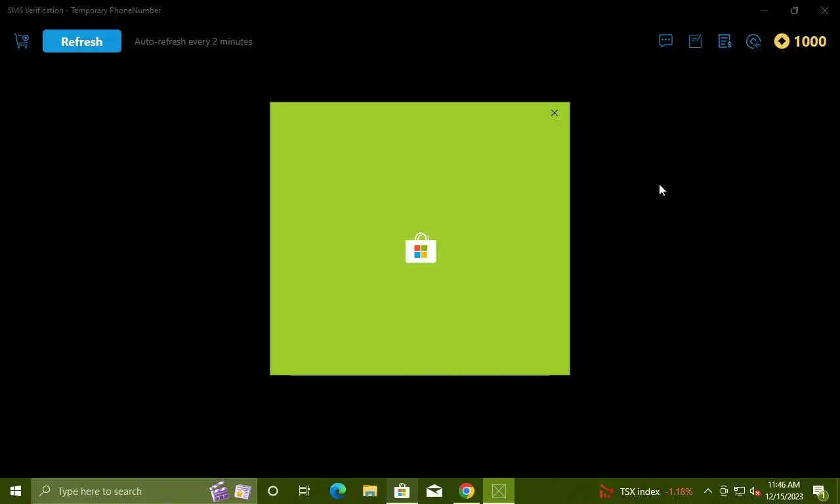The height and width of the screenshot is (504, 840).
Task: Open the SMS messages chat bubble icon
Action: tap(665, 41)
